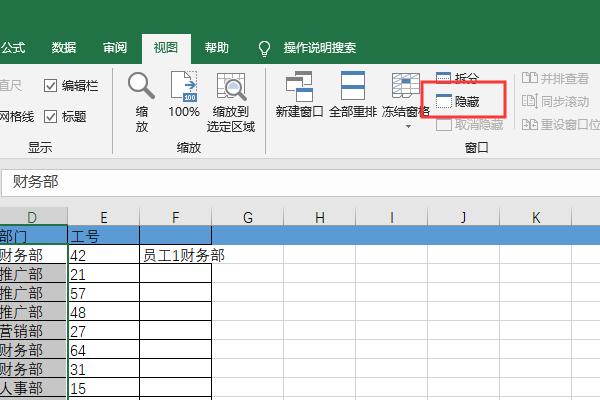Screen dimensions: 600x400
Task: Open the Review (审阅) tab
Action: click(114, 48)
